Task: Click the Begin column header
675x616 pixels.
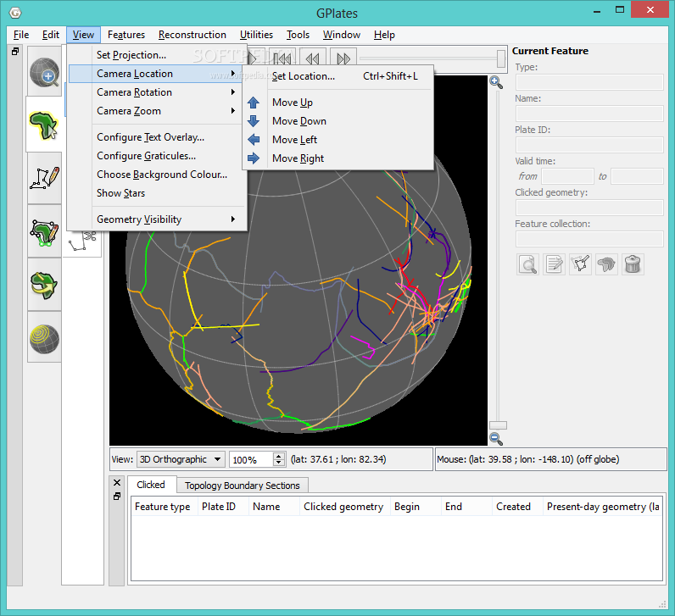Action: coord(416,507)
